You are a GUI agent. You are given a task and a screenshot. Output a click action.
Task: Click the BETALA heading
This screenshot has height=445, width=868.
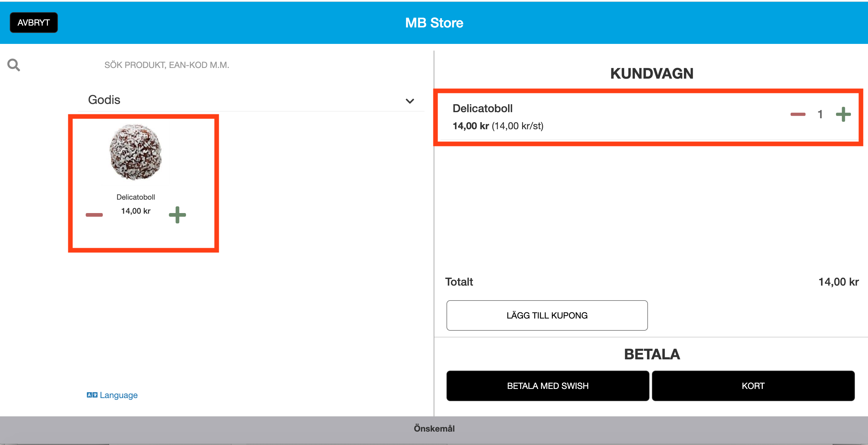pyautogui.click(x=652, y=354)
